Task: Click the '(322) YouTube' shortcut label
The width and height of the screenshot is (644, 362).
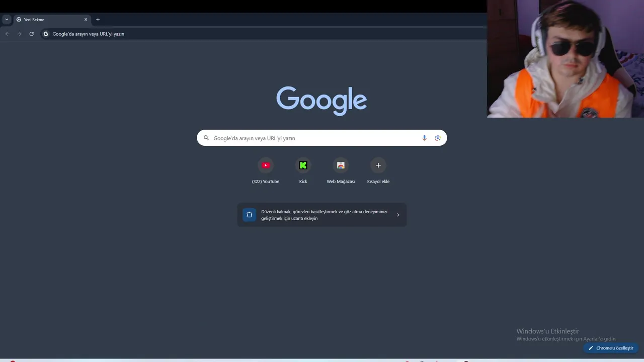Action: (266, 182)
